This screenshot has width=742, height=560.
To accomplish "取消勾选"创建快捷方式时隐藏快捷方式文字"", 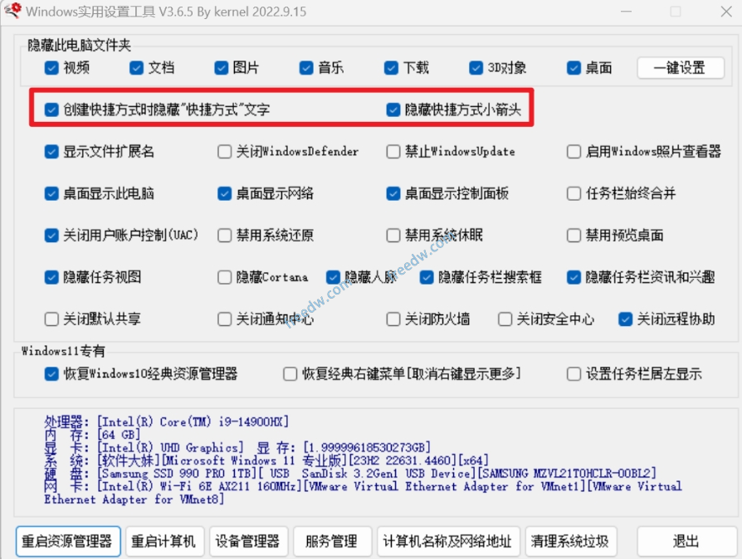I will coord(51,110).
